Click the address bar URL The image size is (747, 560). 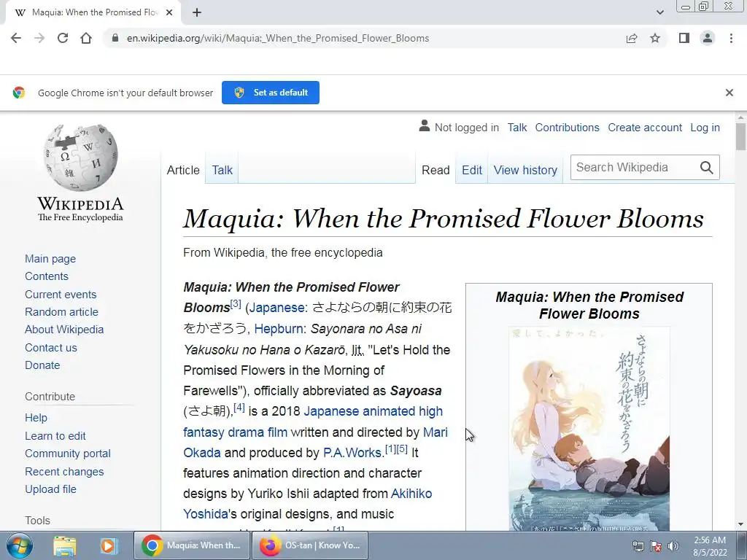[x=278, y=38]
